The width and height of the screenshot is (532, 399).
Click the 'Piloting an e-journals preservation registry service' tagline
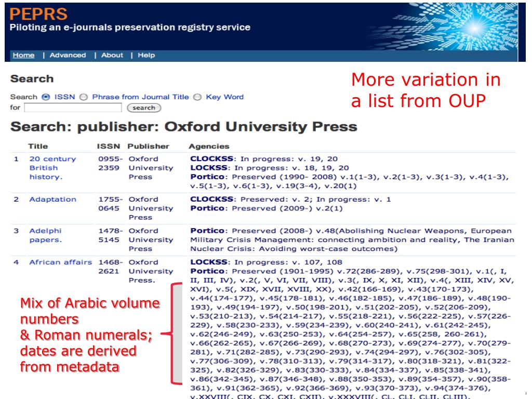tap(130, 28)
